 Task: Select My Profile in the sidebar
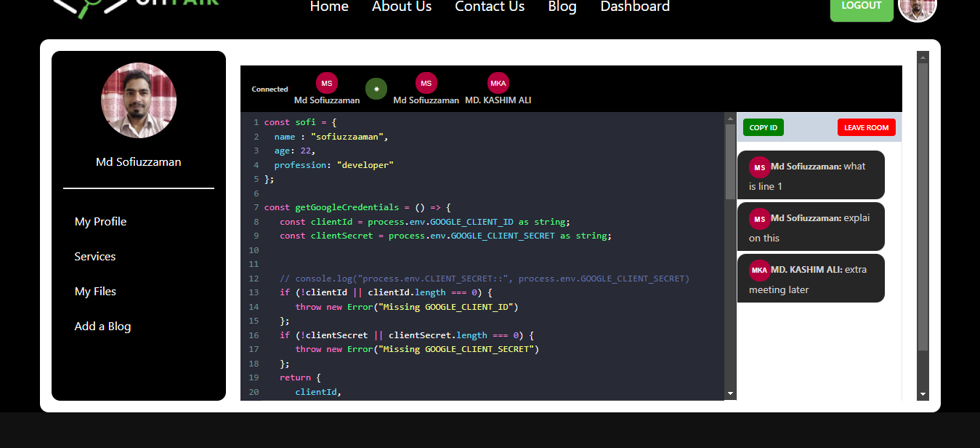point(100,222)
